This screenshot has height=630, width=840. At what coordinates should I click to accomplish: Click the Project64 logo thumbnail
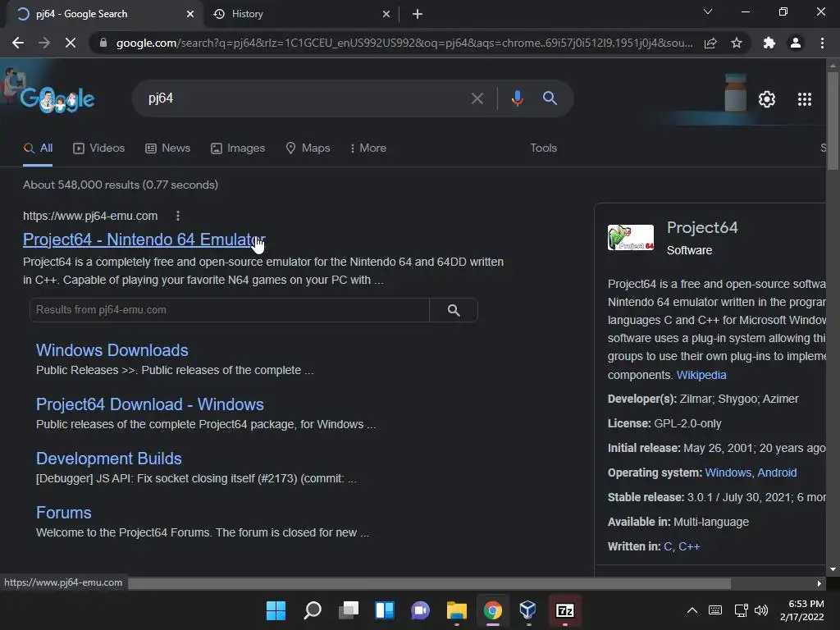click(x=631, y=237)
